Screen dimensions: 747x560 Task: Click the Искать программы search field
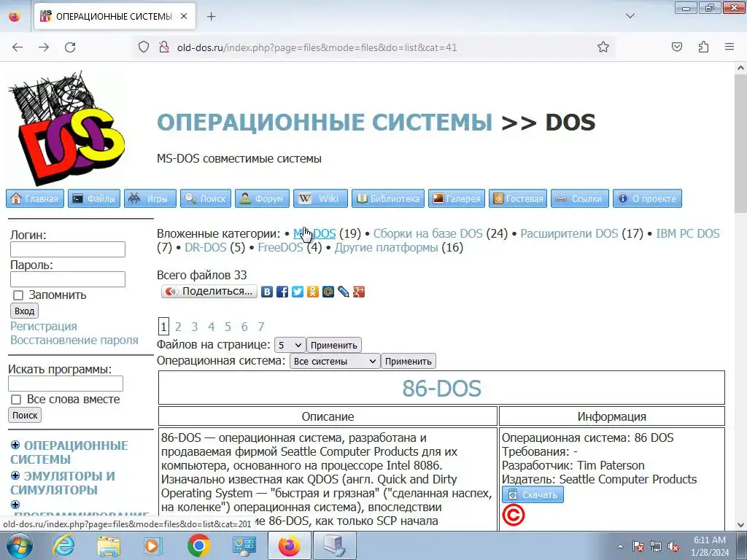click(66, 384)
